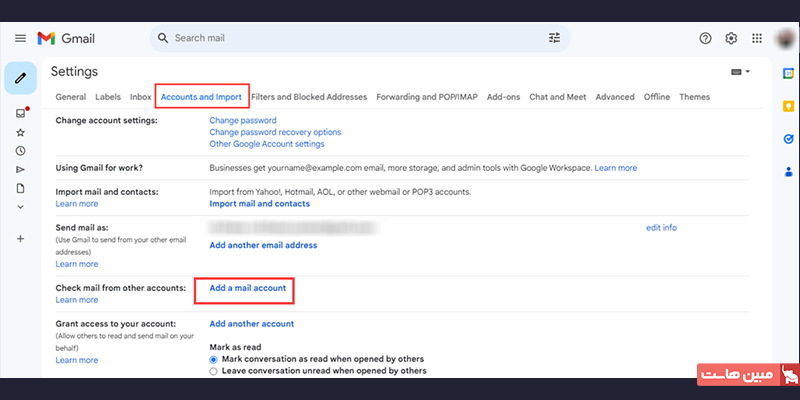Switch to the Labels tab
800x400 pixels.
(x=108, y=97)
